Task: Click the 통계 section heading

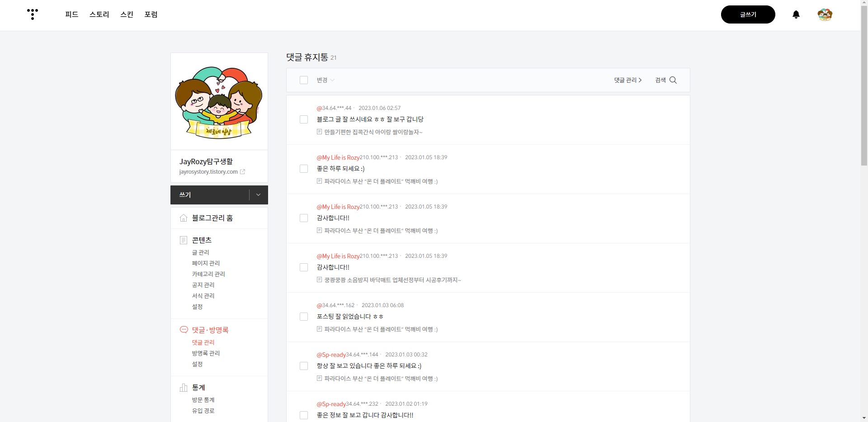Action: (198, 388)
